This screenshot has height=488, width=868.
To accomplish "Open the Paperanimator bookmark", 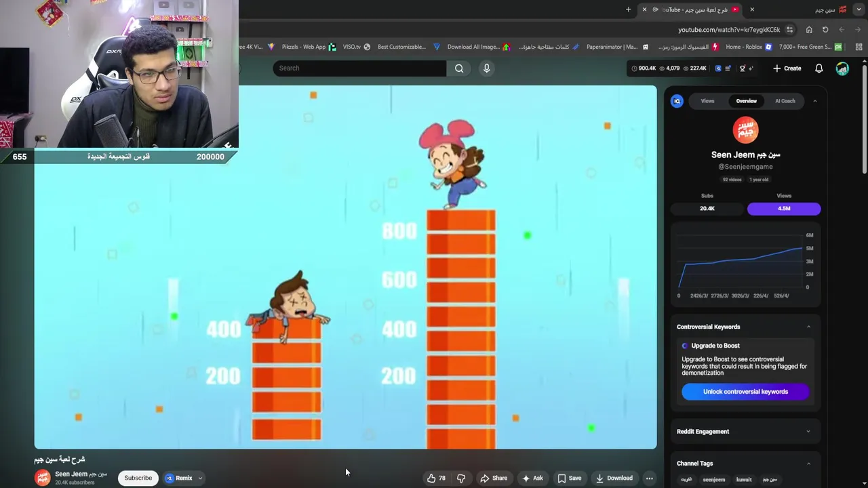I will (x=618, y=47).
